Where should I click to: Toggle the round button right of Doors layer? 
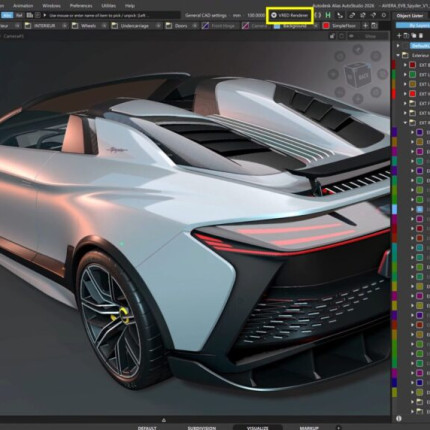pyautogui.click(x=195, y=26)
